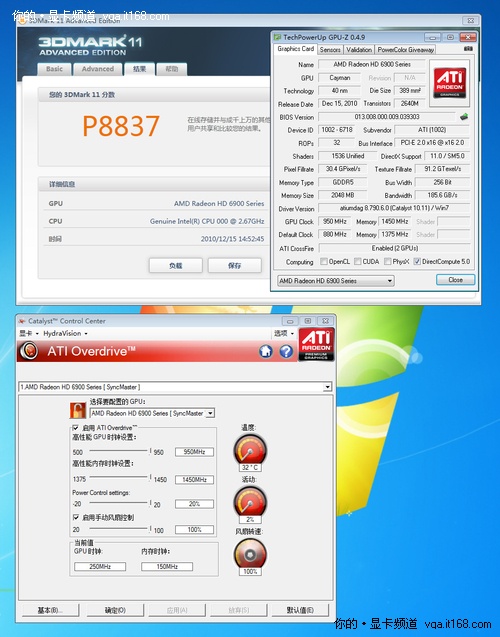Open the 选项 options dropdown
Screen dimensions: 500x637
coord(284,333)
